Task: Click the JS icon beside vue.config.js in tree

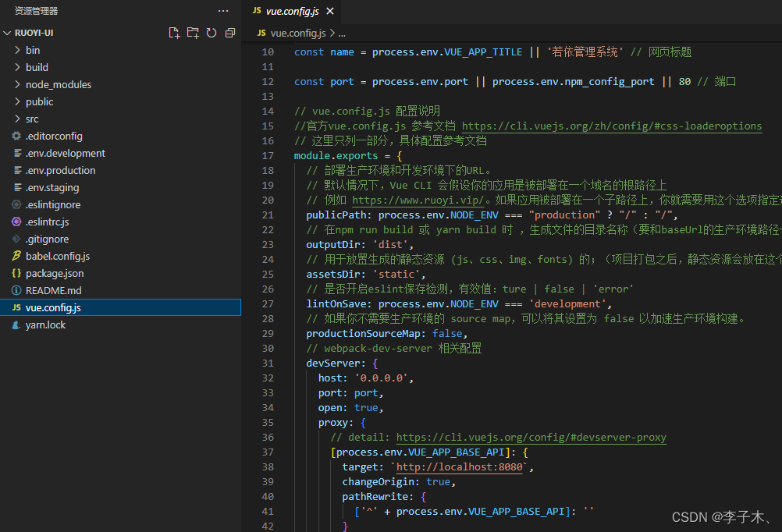Action: pyautogui.click(x=16, y=307)
